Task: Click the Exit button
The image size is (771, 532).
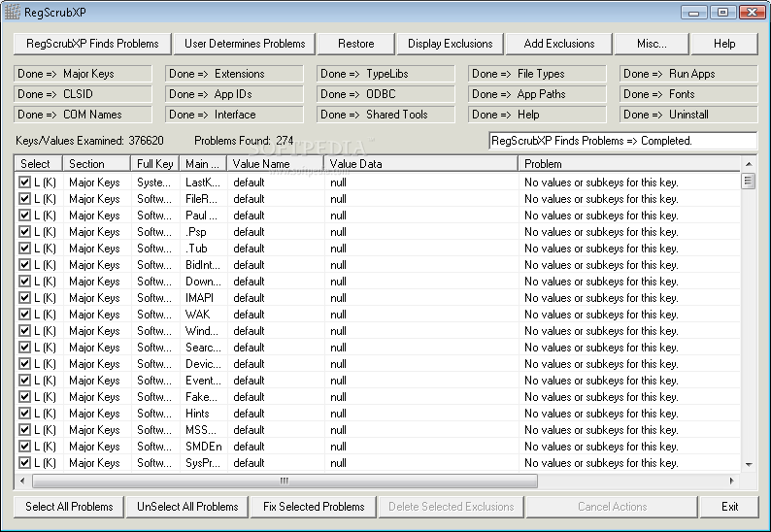Action: [x=729, y=507]
